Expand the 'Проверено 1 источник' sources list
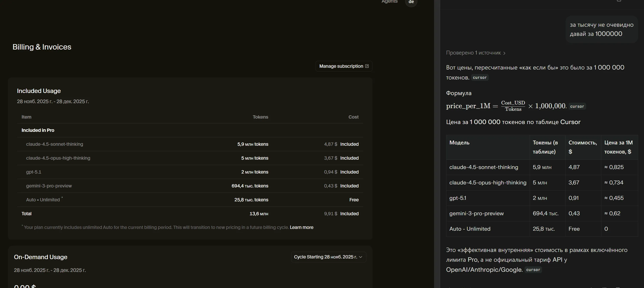Screen dimensions: 644x288 point(473,53)
